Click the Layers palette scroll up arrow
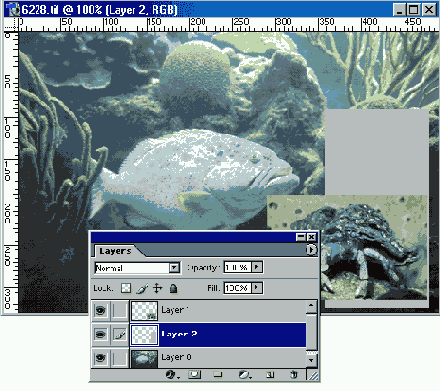Image resolution: width=440 pixels, height=391 pixels. 311,306
